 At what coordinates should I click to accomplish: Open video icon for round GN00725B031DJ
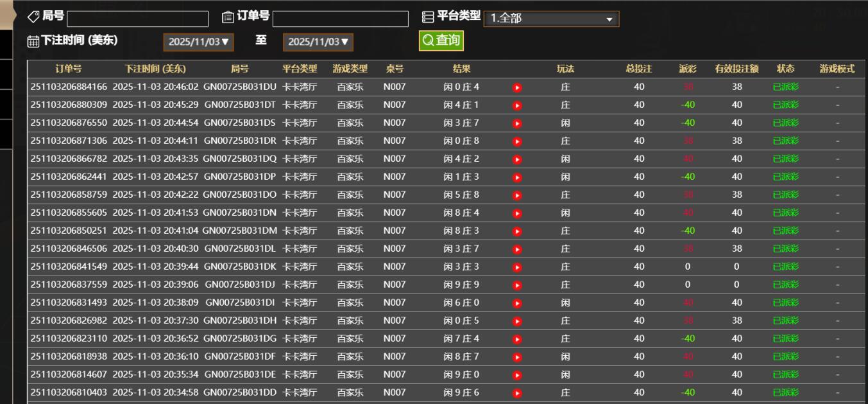point(517,285)
